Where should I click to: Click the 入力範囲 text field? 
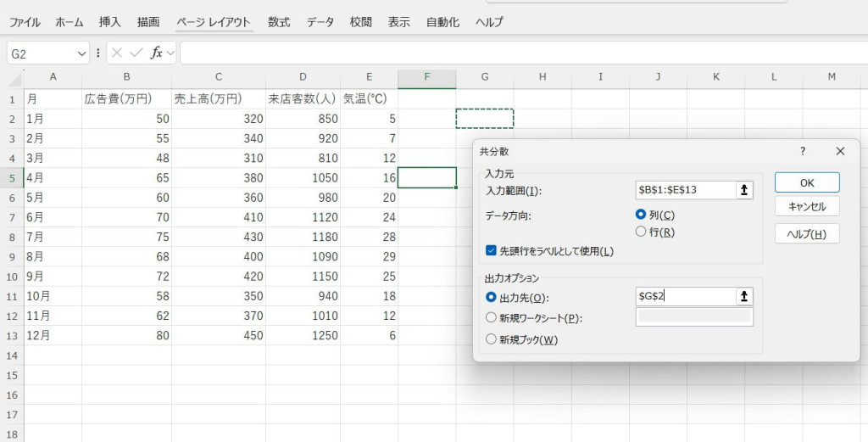pyautogui.click(x=685, y=190)
